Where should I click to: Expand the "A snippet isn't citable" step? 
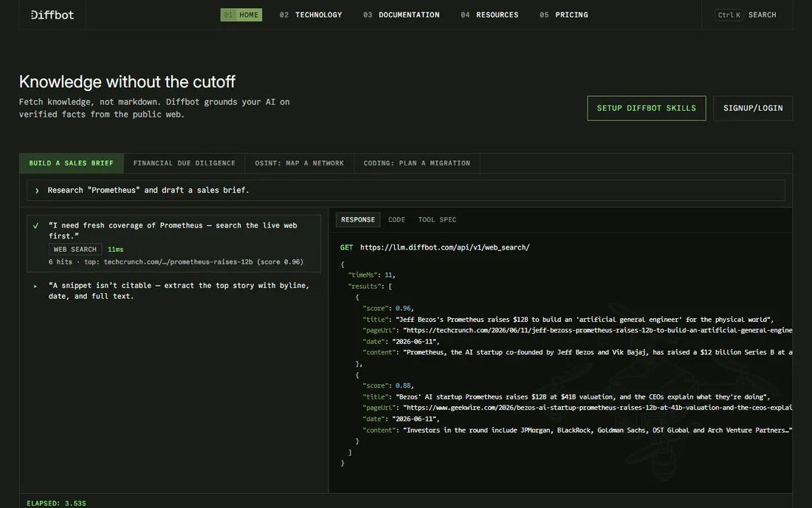tap(174, 290)
